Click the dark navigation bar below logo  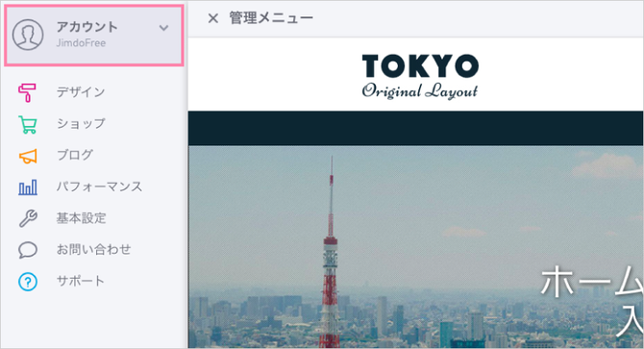pos(415,128)
